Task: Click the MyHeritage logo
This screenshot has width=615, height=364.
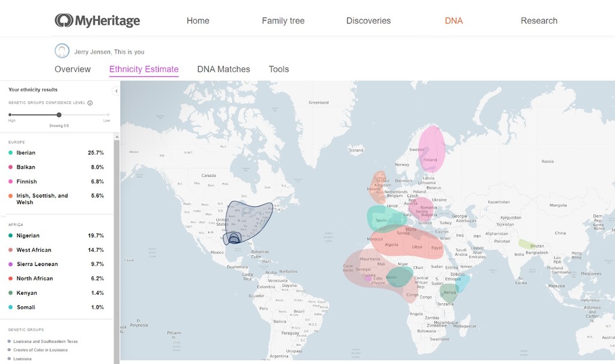Action: click(x=97, y=20)
